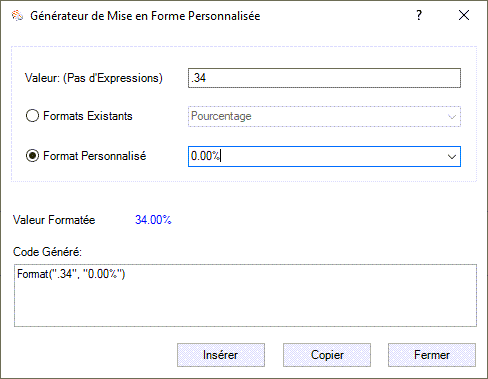488x379 pixels.
Task: Click the Code Généré label
Action: 47,252
